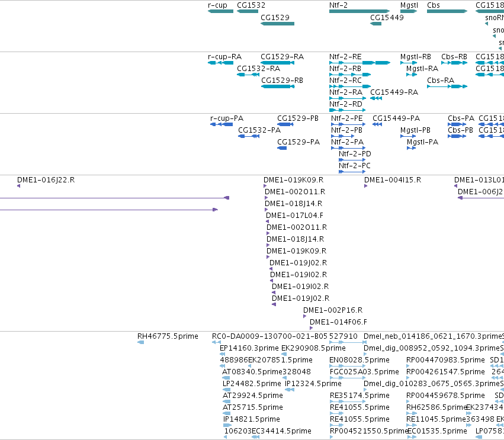
Task: Open the Mgstl gene feature
Action: tap(409, 11)
